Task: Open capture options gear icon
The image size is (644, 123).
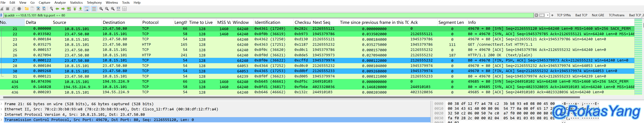Action: pos(19,9)
